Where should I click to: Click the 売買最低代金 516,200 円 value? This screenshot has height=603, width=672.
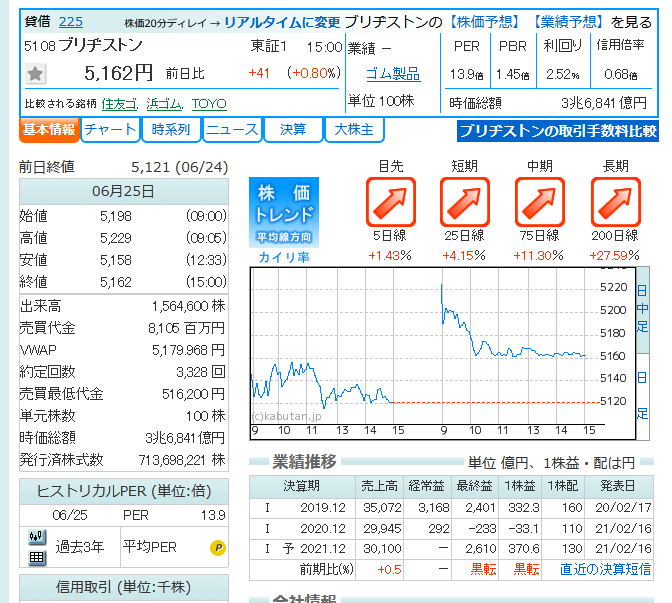coord(193,394)
